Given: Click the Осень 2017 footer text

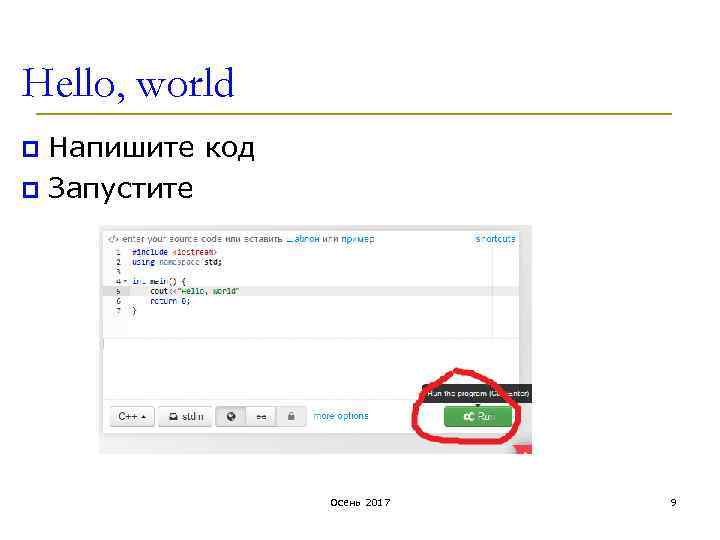Looking at the screenshot, I should coord(360,502).
